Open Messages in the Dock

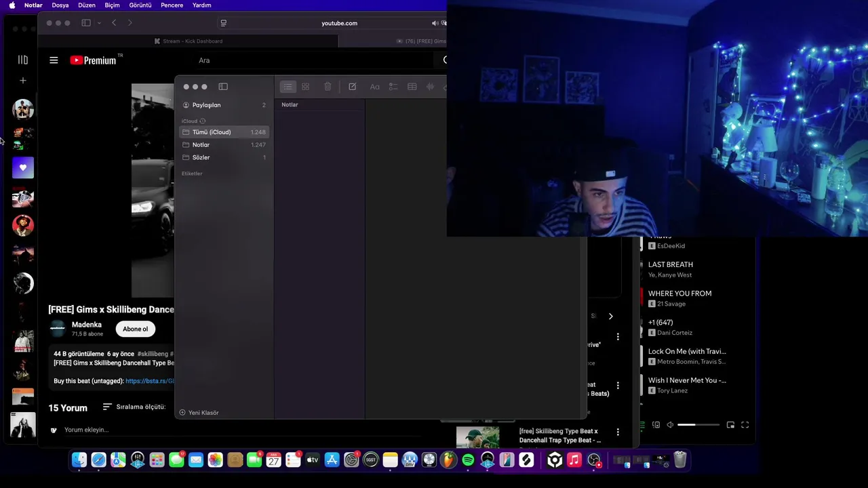click(x=176, y=460)
